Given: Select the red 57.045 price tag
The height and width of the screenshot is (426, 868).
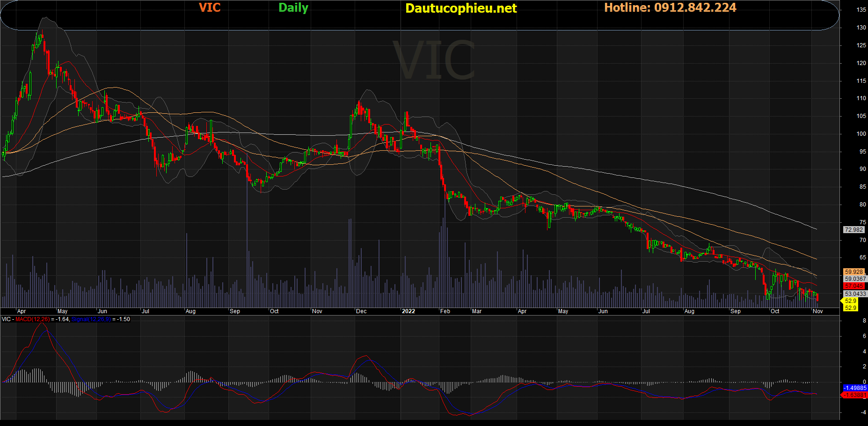Looking at the screenshot, I should (853, 286).
